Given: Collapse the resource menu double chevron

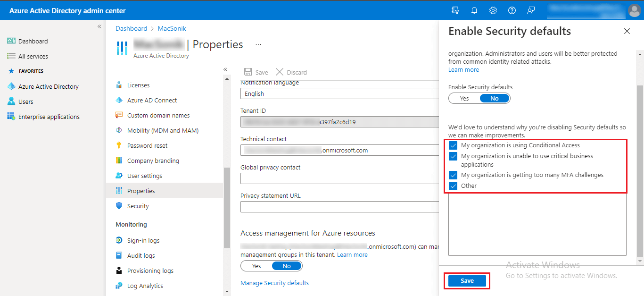Looking at the screenshot, I should [225, 69].
